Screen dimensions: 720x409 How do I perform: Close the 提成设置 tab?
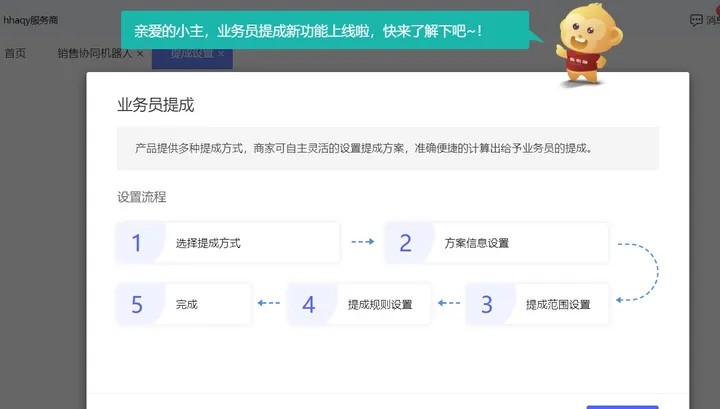tap(221, 53)
